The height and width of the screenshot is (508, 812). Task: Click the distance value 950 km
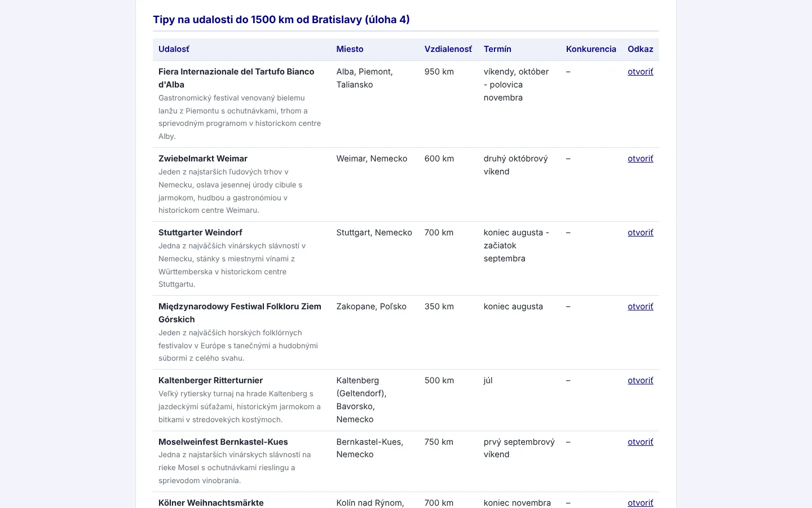[x=439, y=72]
